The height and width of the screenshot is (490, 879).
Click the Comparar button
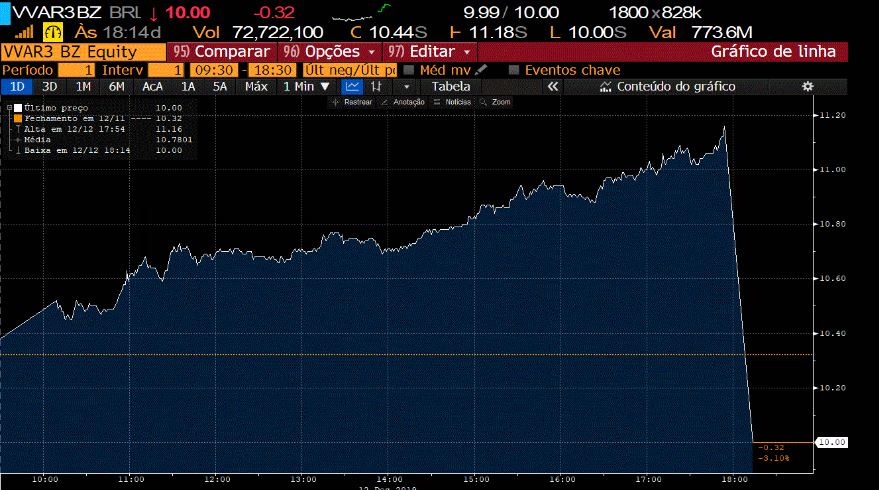click(222, 51)
